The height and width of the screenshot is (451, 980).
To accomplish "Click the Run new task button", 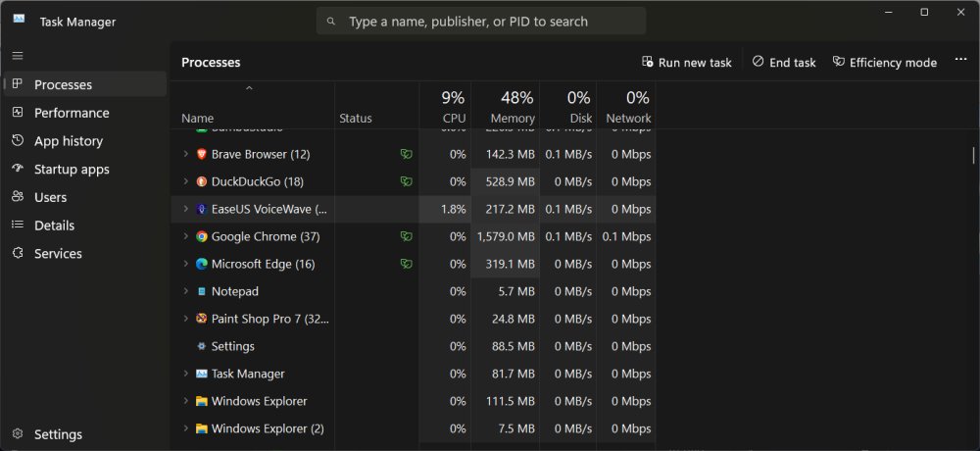I will [686, 62].
